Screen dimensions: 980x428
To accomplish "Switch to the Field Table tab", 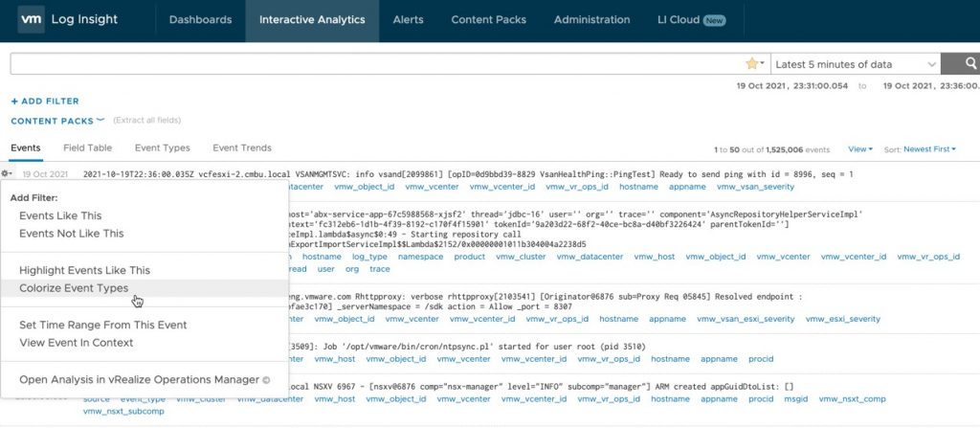I will coord(87,147).
